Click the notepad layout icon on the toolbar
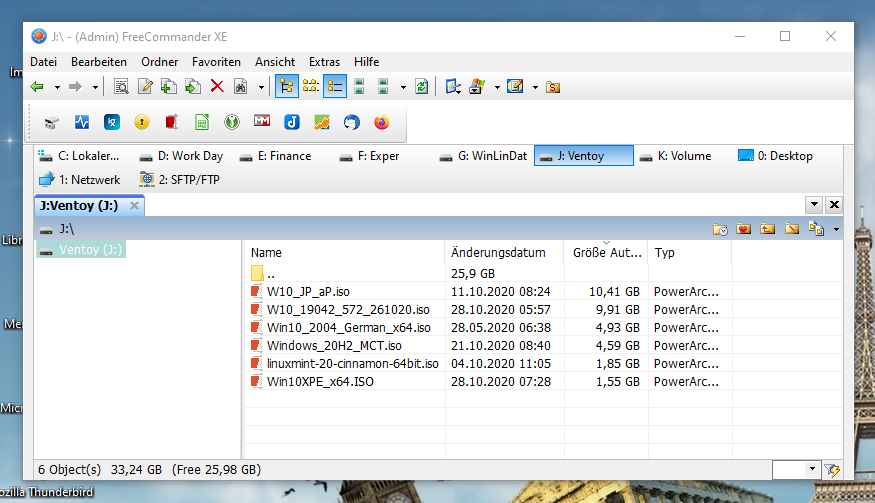875x503 pixels. click(x=515, y=87)
